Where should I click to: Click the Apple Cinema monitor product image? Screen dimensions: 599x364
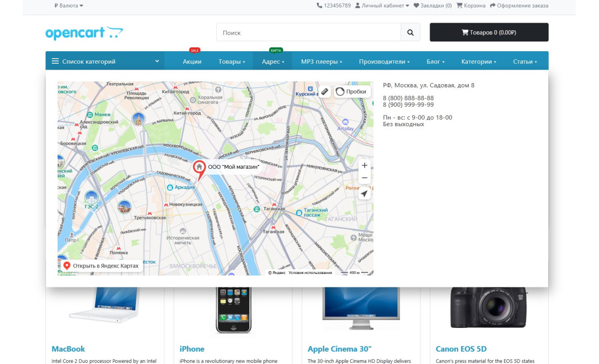point(360,308)
